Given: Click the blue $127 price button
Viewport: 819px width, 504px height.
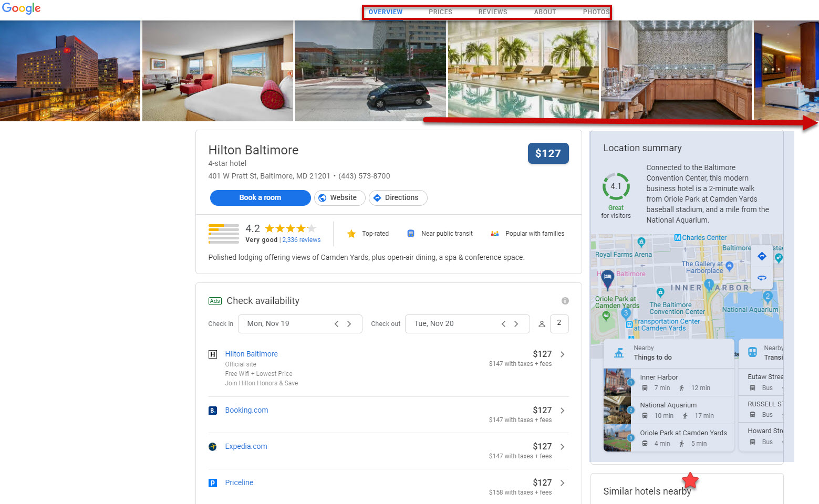Looking at the screenshot, I should click(548, 153).
